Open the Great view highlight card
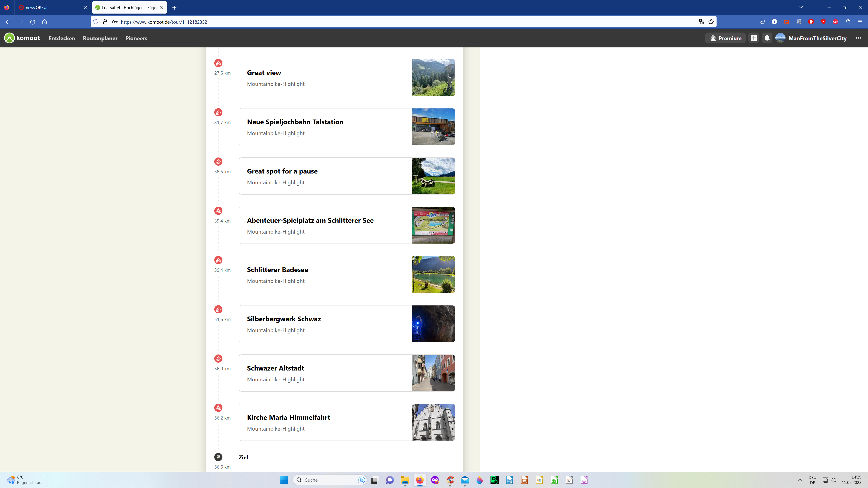This screenshot has width=868, height=488. [x=347, y=77]
